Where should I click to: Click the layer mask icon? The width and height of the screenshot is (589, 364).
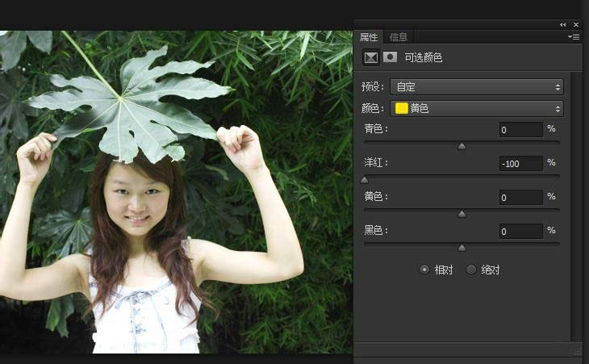tap(390, 57)
